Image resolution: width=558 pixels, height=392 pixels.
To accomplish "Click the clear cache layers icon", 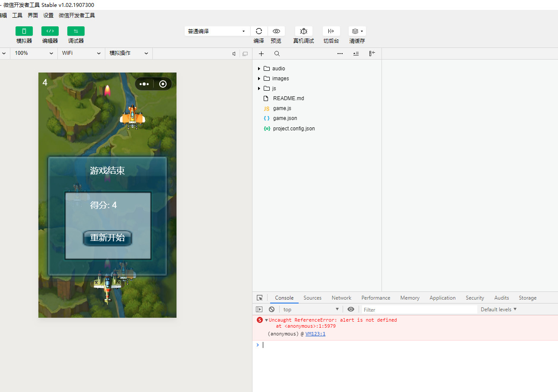I will (356, 31).
